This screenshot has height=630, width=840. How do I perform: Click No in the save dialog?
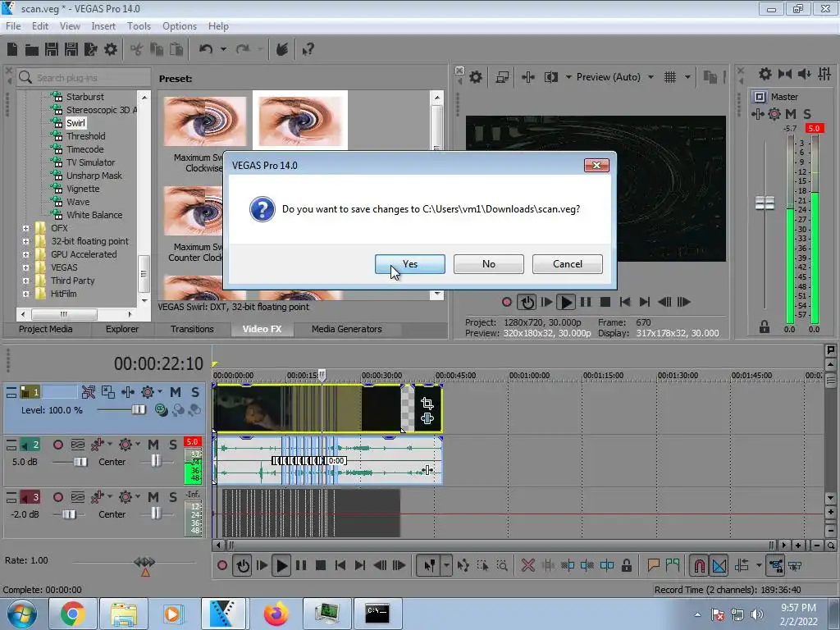(x=489, y=264)
